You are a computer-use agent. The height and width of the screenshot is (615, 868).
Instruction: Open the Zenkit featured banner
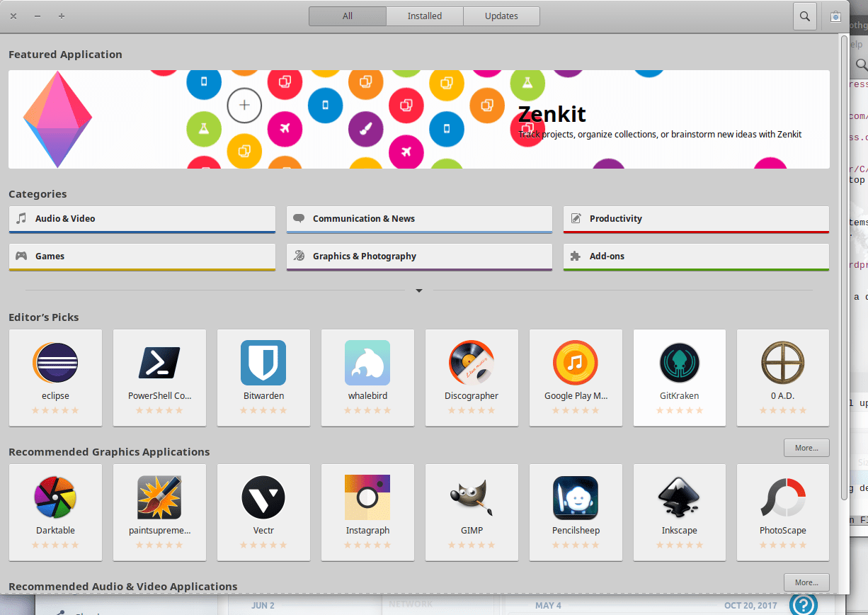click(419, 119)
